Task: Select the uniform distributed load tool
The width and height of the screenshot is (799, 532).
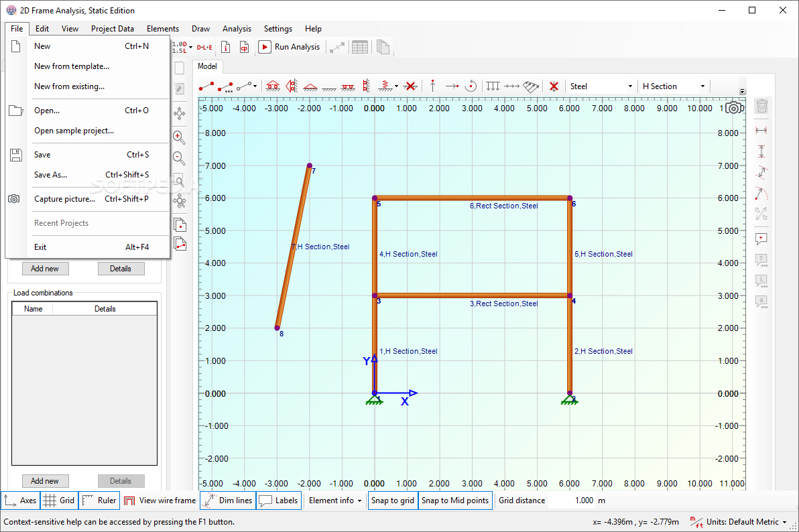Action: pos(493,86)
